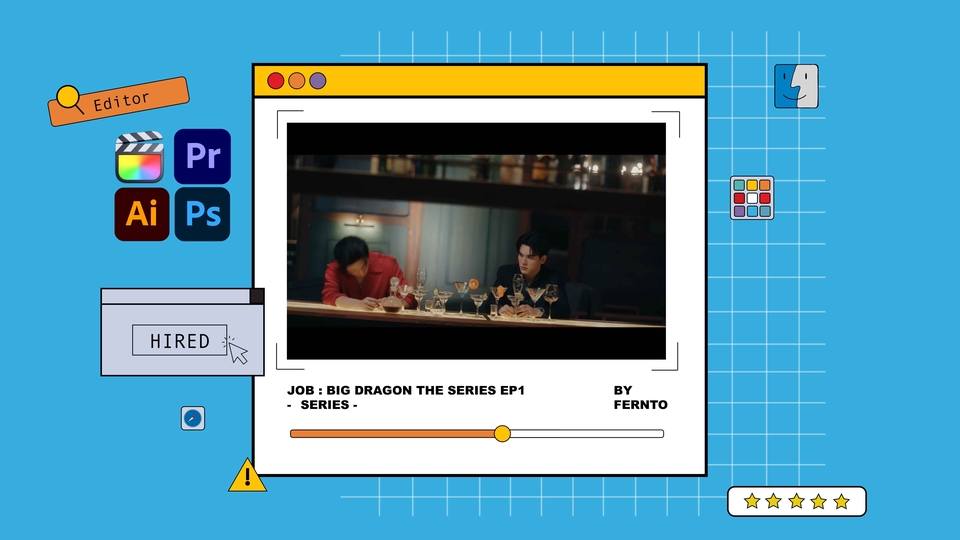This screenshot has width=960, height=540.
Task: Click the dark square on HIRED window titlebar
Action: click(257, 296)
